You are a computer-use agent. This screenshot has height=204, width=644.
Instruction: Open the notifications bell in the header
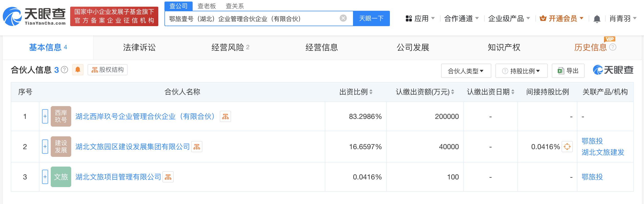pos(597,19)
